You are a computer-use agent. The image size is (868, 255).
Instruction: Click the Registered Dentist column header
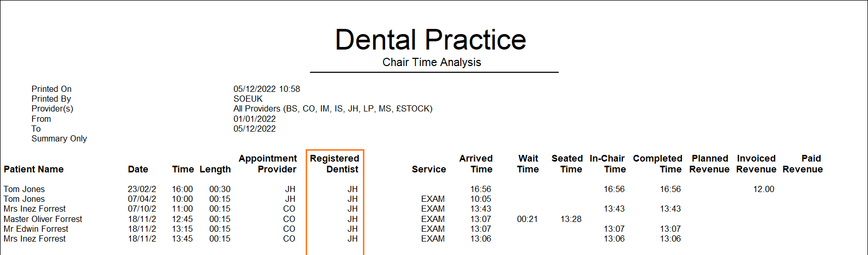point(334,164)
